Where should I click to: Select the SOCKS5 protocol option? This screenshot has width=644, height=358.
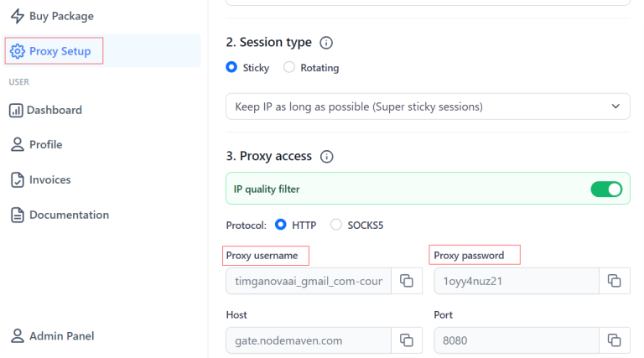point(337,225)
